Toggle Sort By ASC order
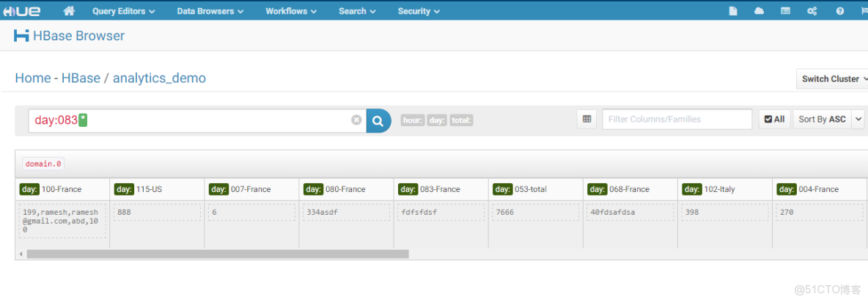 tap(822, 119)
